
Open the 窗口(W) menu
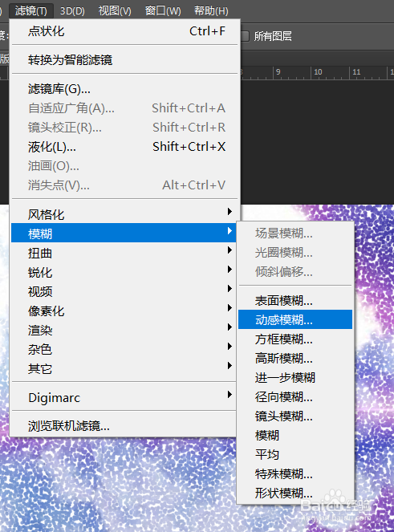point(163,11)
